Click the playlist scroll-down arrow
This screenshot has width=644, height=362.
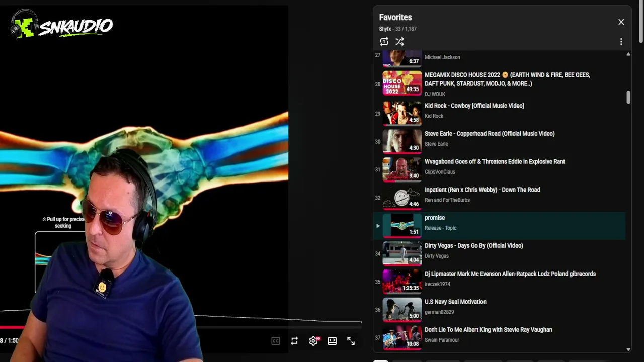(x=628, y=349)
